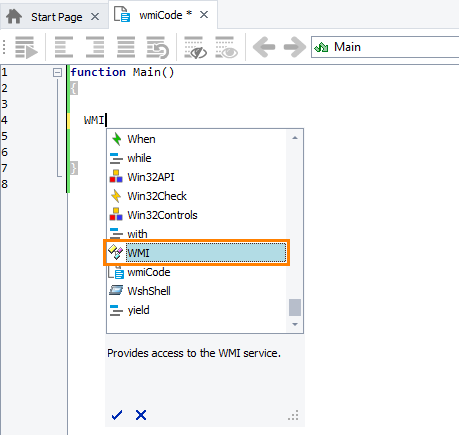This screenshot has height=435, width=459.
Task: Click the WshShell object icon
Action: pyautogui.click(x=116, y=290)
